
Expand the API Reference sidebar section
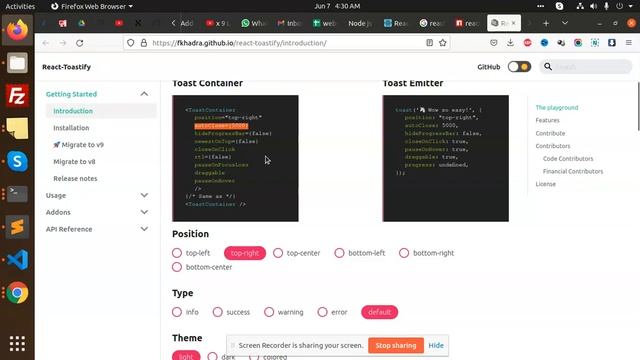[144, 229]
